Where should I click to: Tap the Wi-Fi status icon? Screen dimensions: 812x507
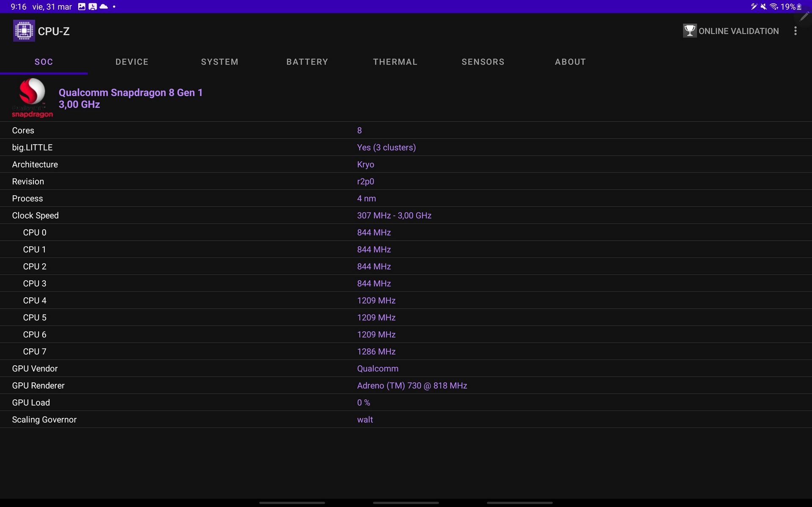(774, 7)
